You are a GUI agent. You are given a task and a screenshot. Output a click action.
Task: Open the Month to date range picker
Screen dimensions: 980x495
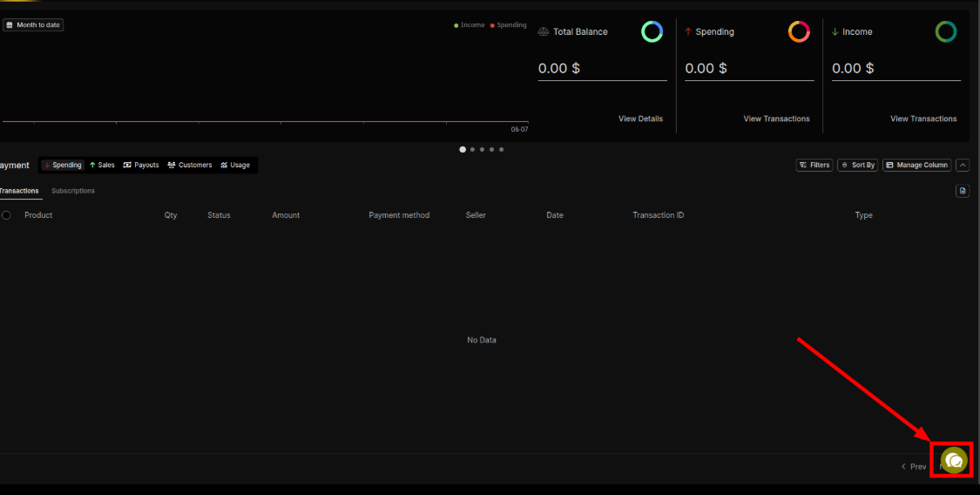click(x=33, y=25)
